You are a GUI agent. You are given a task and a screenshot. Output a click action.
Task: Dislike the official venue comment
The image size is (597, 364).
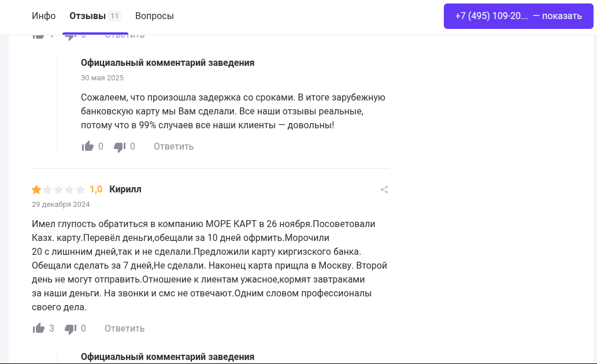(x=120, y=146)
